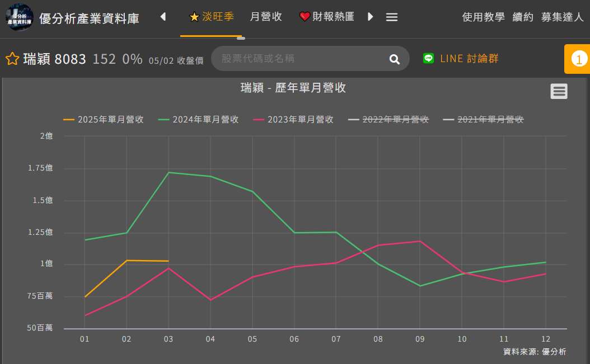Click the chart title 瑞穎 - 歷年單月營收
This screenshot has width=590, height=364.
[x=293, y=88]
